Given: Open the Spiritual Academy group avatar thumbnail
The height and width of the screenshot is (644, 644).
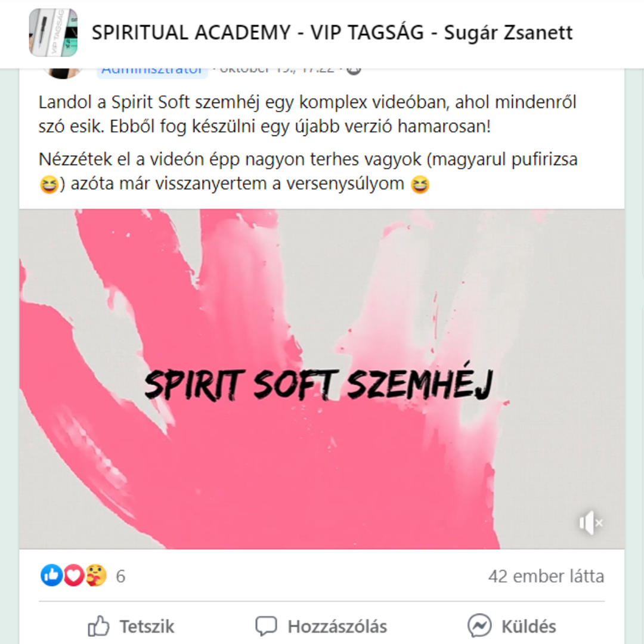Looking at the screenshot, I should click(x=54, y=32).
